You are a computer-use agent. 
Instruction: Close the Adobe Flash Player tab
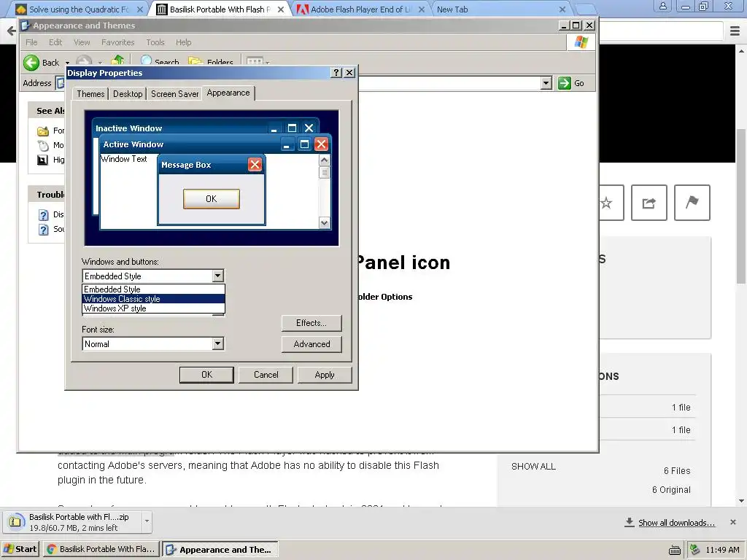(x=422, y=9)
